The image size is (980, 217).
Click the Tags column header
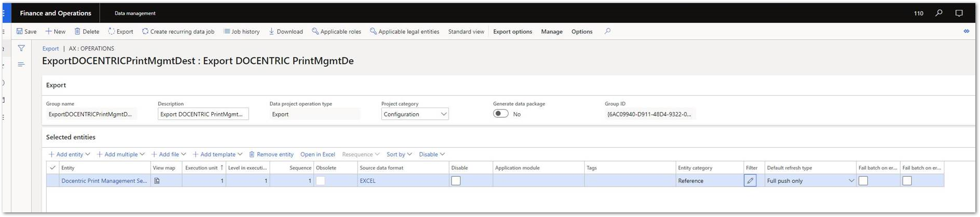(630, 168)
